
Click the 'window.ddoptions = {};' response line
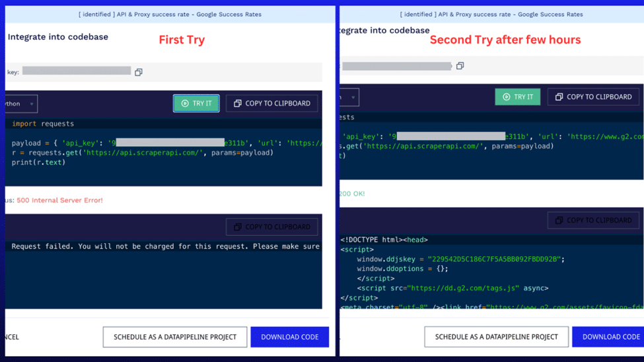point(402,269)
